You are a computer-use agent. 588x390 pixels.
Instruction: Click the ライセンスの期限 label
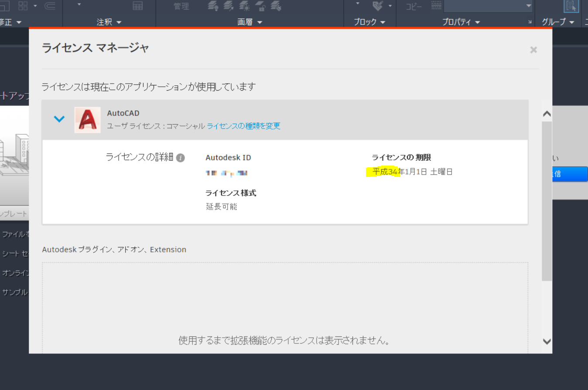pos(401,157)
